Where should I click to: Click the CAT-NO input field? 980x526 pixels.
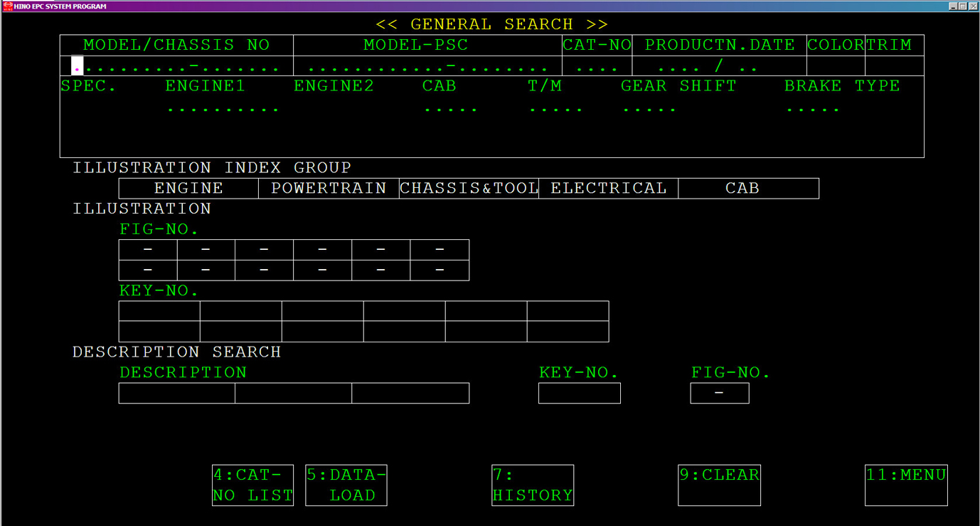click(x=597, y=67)
